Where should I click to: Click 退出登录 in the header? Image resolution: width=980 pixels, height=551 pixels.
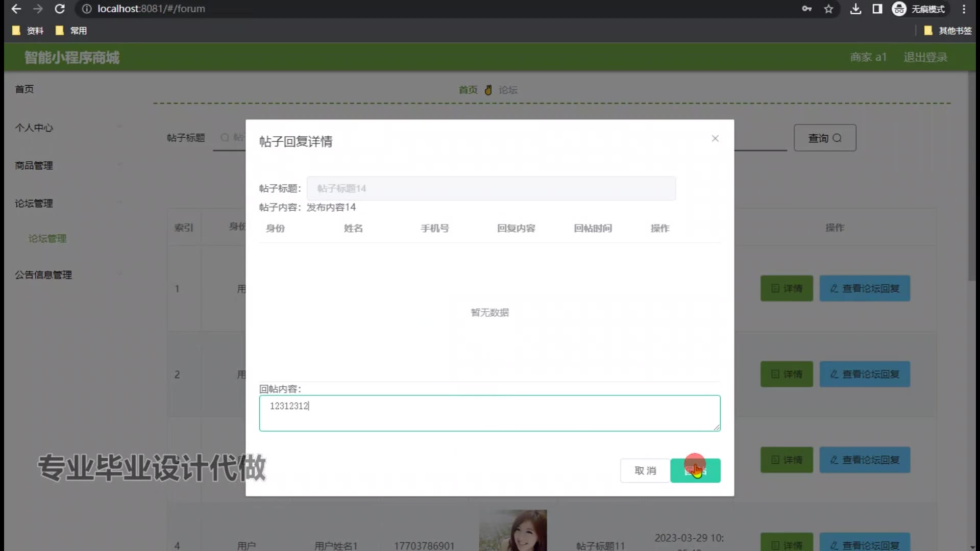pyautogui.click(x=925, y=57)
